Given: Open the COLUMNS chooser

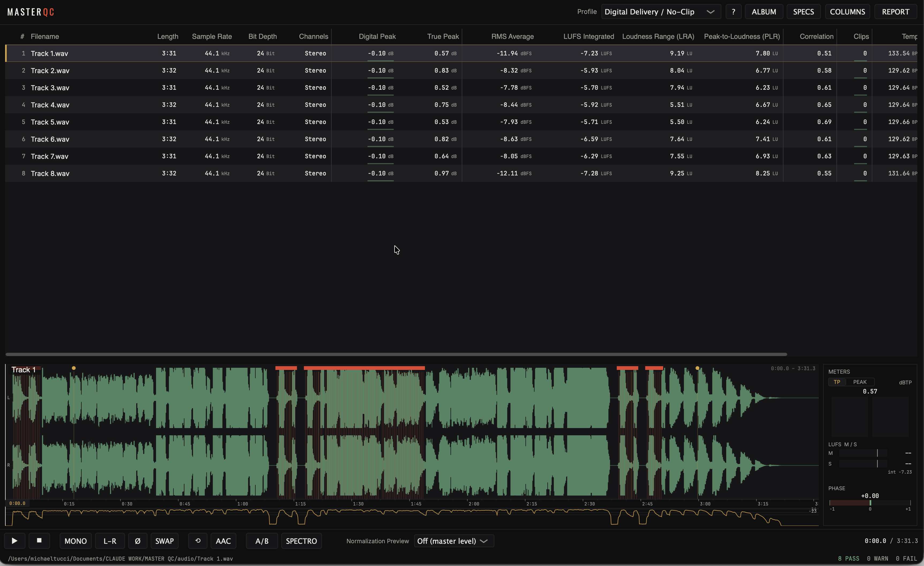Looking at the screenshot, I should 847,12.
